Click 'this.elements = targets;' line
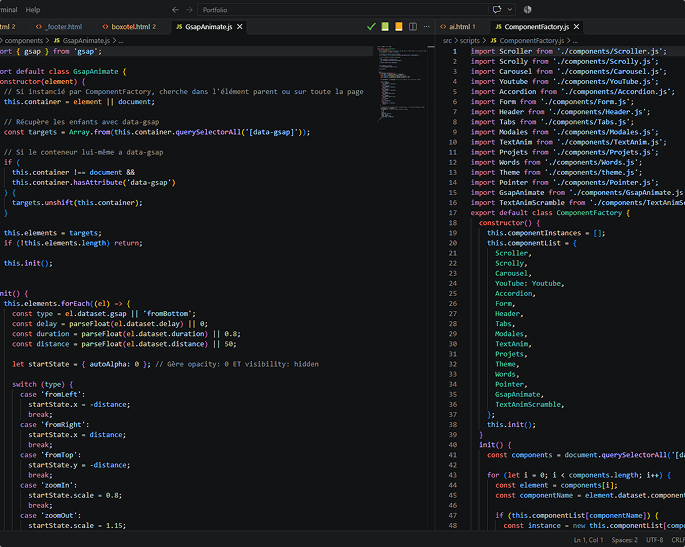This screenshot has width=685, height=547. tap(52, 233)
